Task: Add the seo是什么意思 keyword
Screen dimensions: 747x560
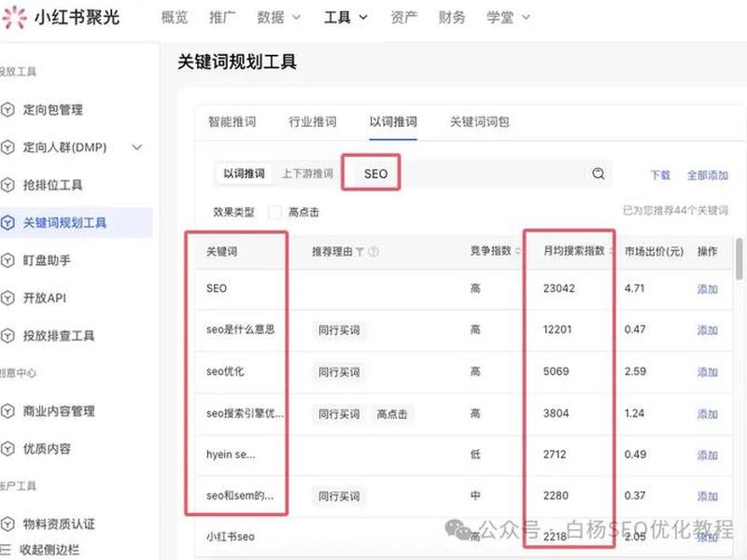Action: pos(708,330)
